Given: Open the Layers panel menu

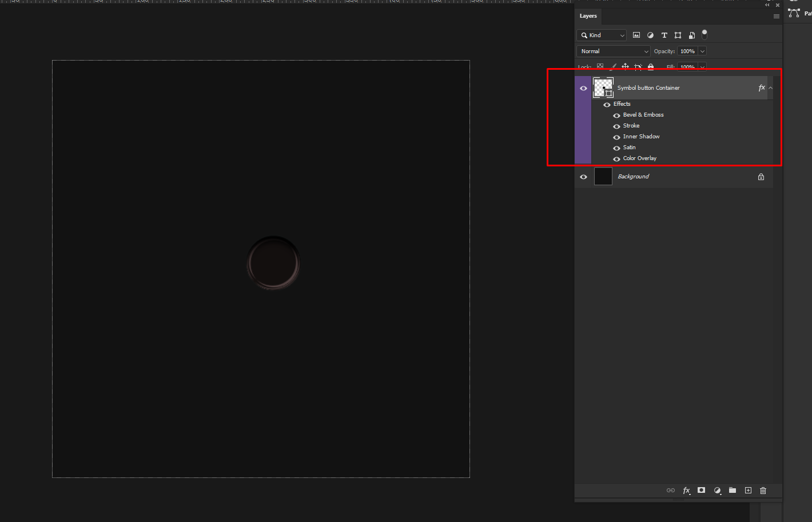Looking at the screenshot, I should (x=776, y=16).
